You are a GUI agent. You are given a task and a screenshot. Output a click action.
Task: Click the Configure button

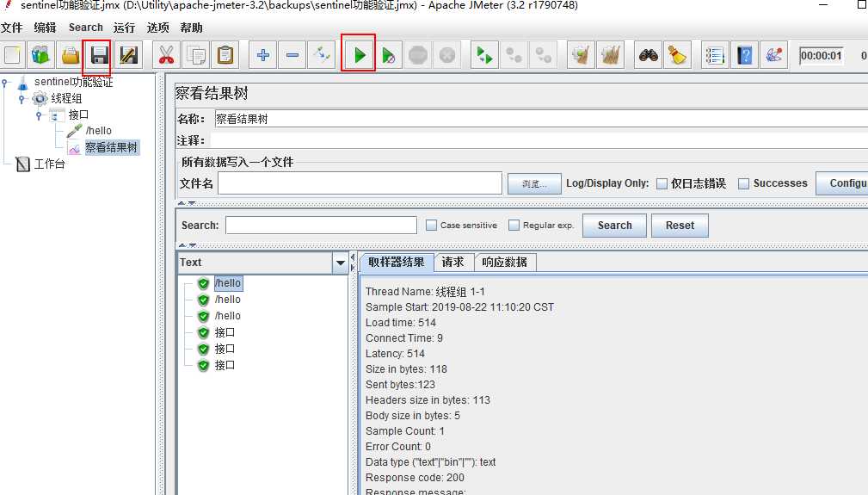point(842,183)
